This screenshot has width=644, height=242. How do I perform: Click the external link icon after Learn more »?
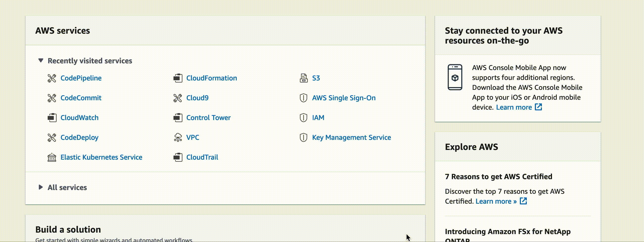click(x=523, y=201)
